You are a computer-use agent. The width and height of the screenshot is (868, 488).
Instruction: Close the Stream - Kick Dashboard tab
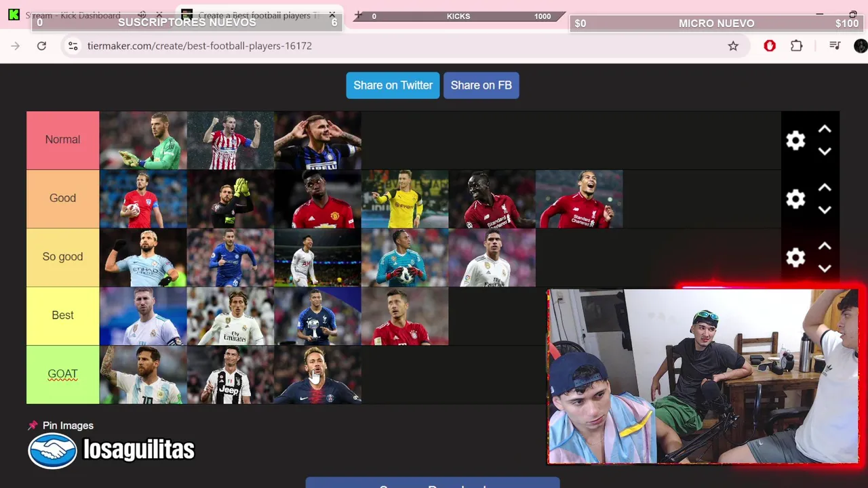[x=159, y=15]
